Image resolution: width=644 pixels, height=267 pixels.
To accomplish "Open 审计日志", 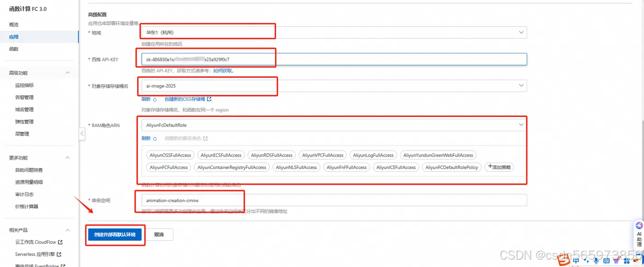I will pyautogui.click(x=24, y=194).
